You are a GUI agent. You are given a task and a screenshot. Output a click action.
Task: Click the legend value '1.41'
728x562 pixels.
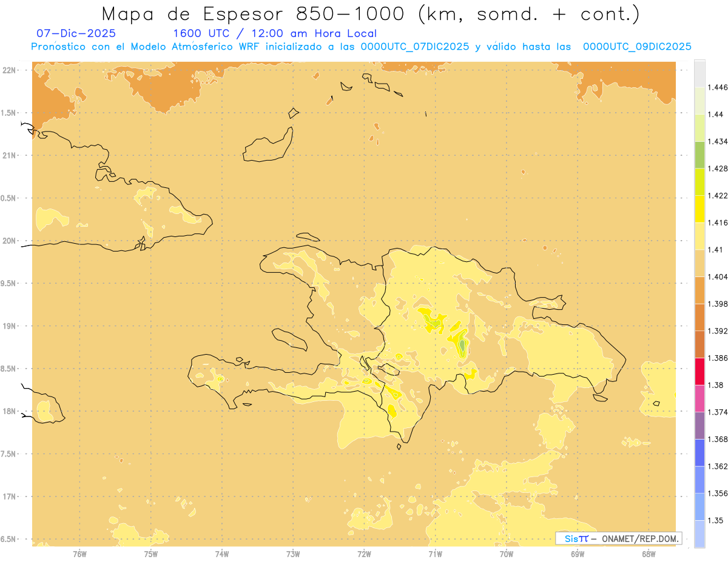[x=716, y=250]
